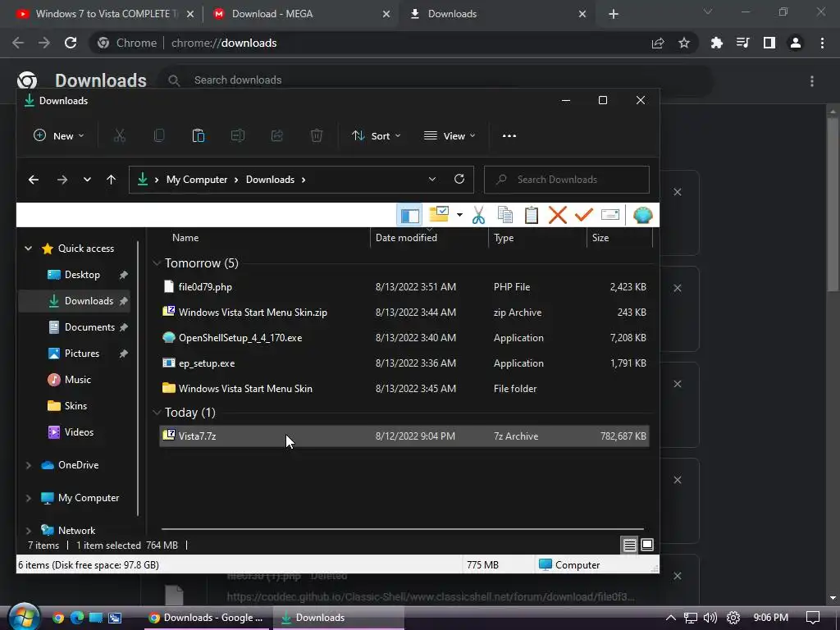This screenshot has height=630, width=840.
Task: Select Skins folder in Quick access
Action: coord(75,406)
